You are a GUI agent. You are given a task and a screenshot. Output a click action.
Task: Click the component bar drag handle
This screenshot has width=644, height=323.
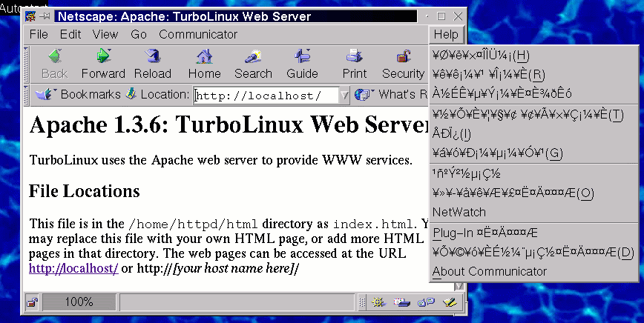pyautogui.click(x=362, y=302)
